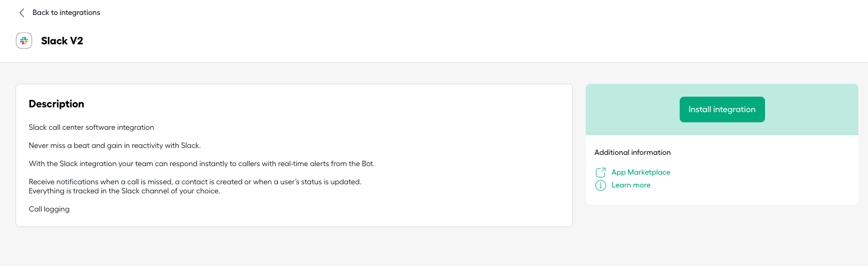Click the Never miss a beat sentence
Viewport: 868px width, 266px height.
pos(115,145)
